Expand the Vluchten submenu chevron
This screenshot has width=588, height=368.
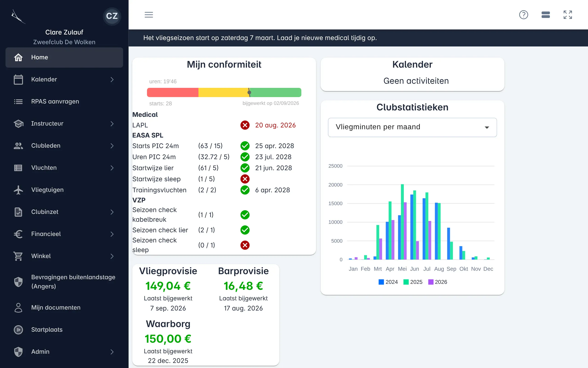click(x=112, y=168)
